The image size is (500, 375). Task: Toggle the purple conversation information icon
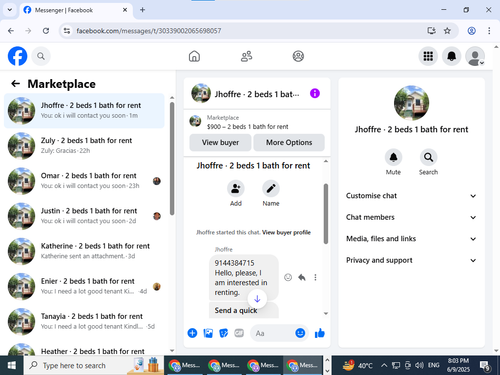[x=315, y=93]
